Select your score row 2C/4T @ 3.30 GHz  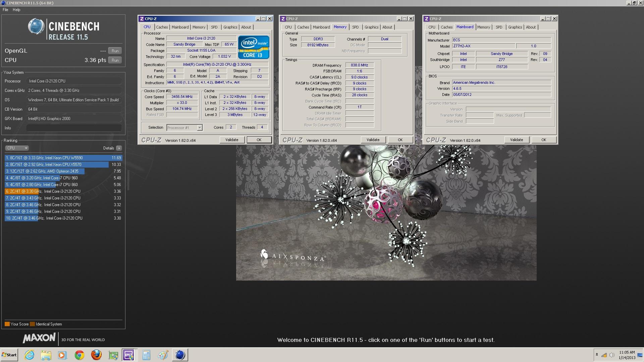point(63,191)
